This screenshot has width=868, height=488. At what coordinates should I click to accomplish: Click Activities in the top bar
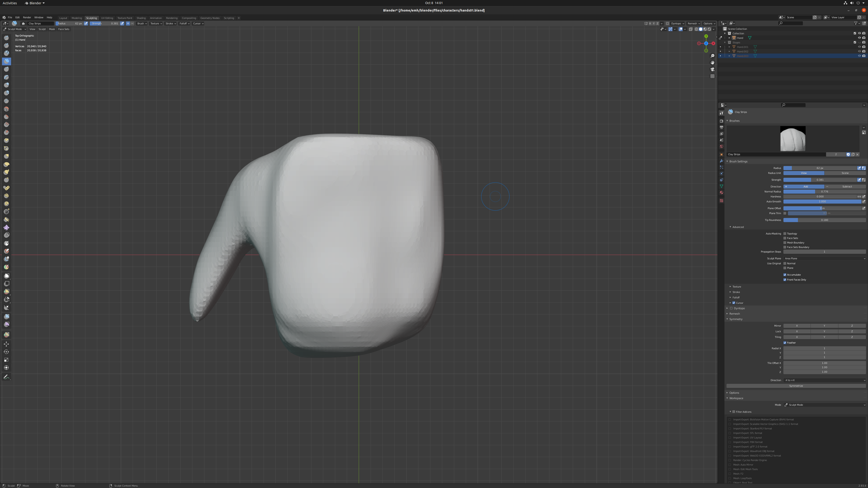10,3
